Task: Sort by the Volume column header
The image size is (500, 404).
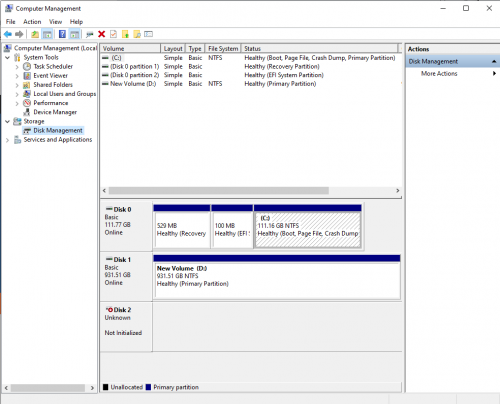Action: click(x=130, y=49)
